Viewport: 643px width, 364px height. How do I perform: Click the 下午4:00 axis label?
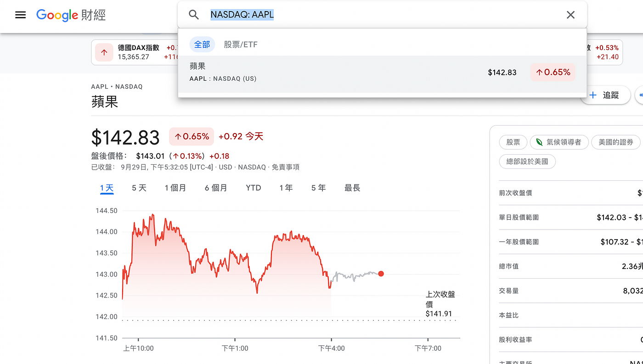click(x=332, y=348)
